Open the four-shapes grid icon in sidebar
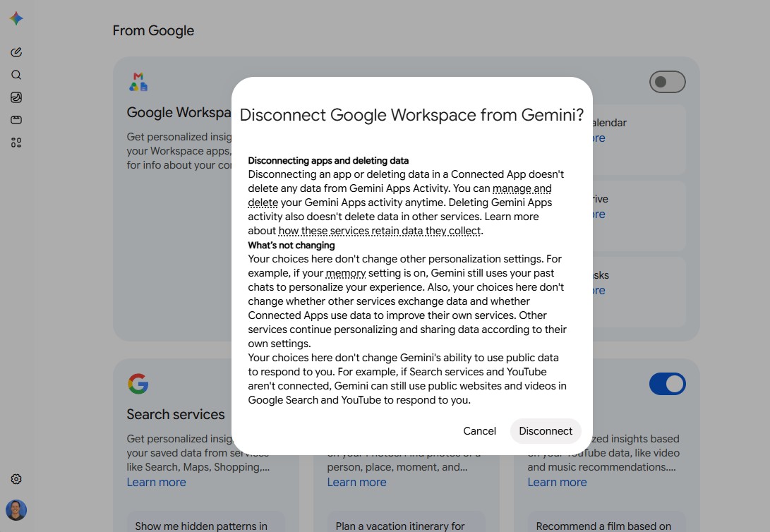The image size is (770, 532). point(16,143)
